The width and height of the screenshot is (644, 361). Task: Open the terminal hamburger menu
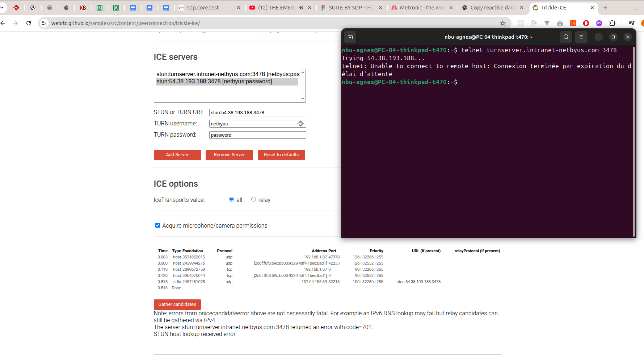(x=581, y=37)
